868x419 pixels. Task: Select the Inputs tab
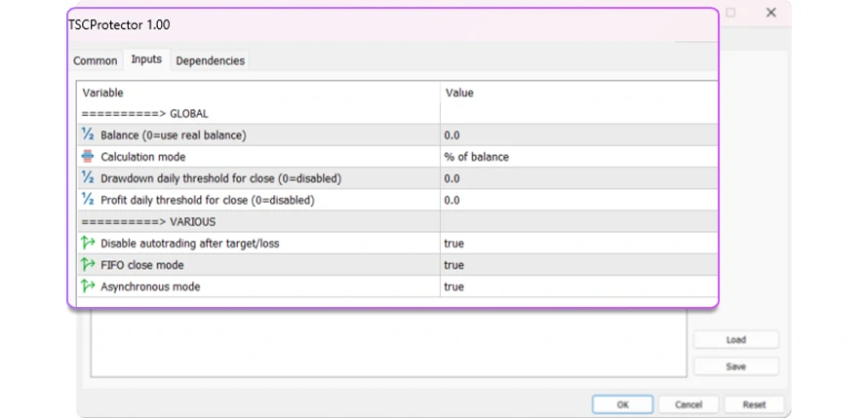pyautogui.click(x=146, y=60)
